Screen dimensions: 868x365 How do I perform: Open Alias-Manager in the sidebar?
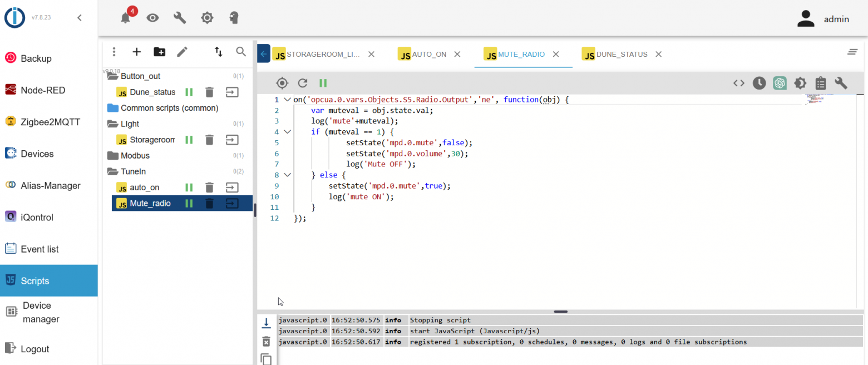(49, 185)
